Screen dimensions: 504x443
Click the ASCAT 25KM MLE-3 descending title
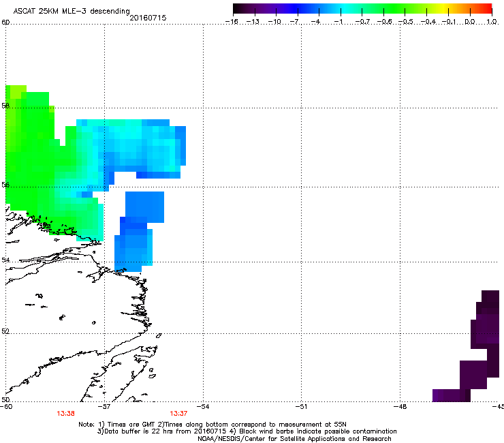[72, 11]
